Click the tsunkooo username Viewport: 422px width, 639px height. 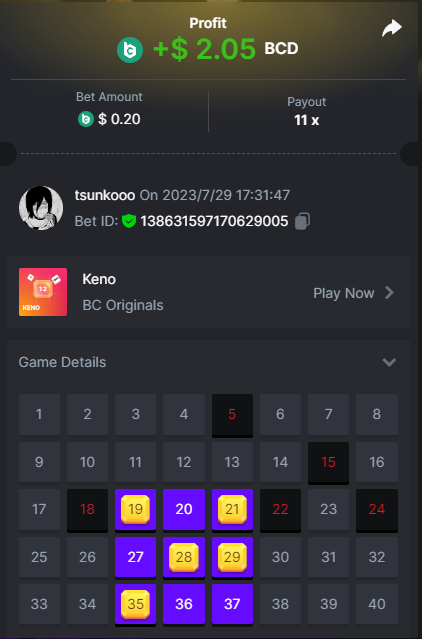coord(105,195)
